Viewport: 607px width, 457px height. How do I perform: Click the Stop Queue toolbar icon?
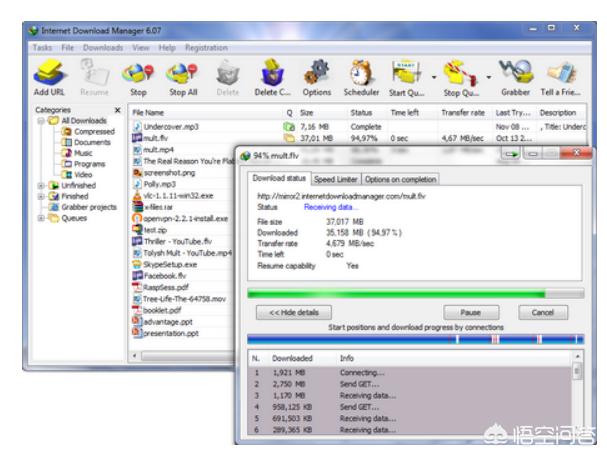coord(461,79)
